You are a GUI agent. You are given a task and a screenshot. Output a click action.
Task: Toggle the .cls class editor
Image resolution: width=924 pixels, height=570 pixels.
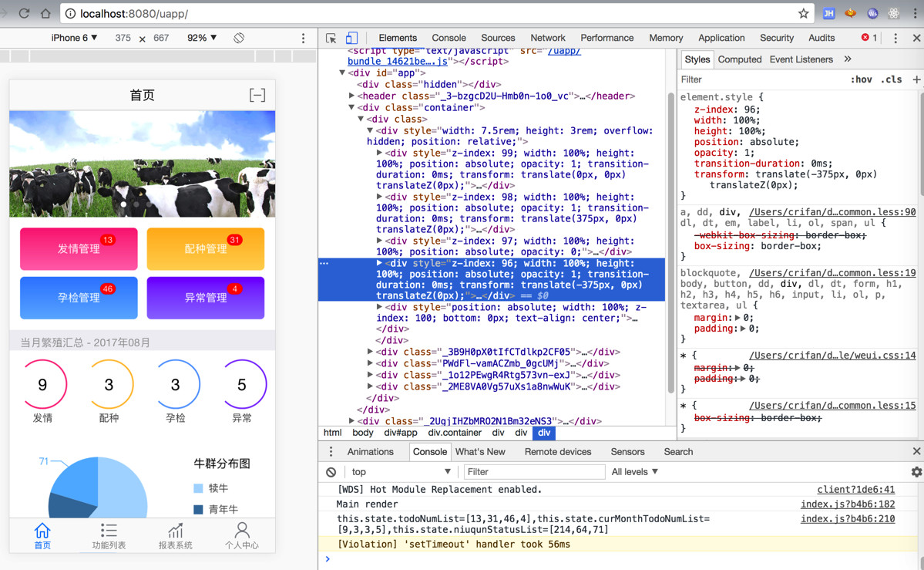pyautogui.click(x=891, y=79)
